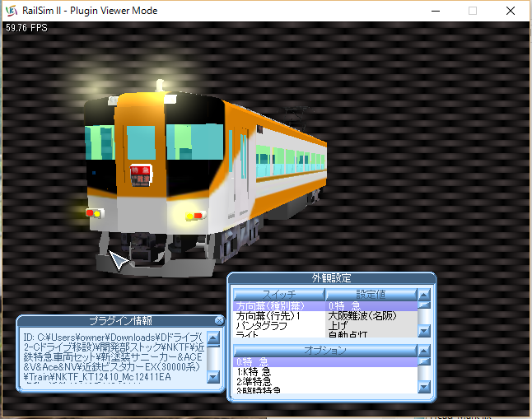Click the RailSim II title bar icon
532x419 pixels.
coord(12,11)
